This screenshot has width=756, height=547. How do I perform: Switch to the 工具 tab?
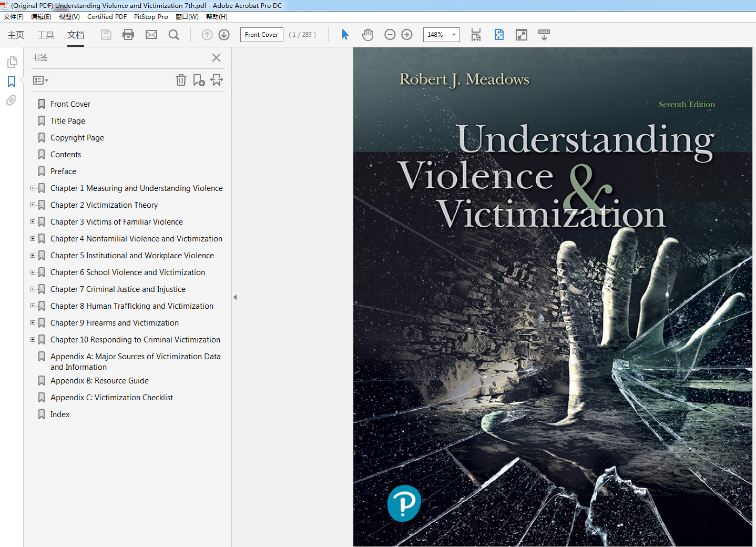pos(46,35)
